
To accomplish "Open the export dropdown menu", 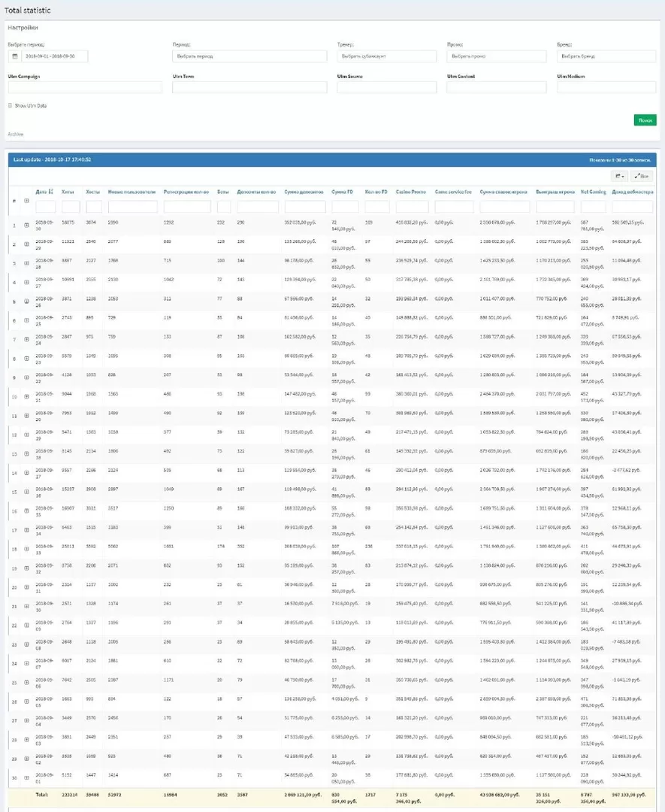I will 620,176.
